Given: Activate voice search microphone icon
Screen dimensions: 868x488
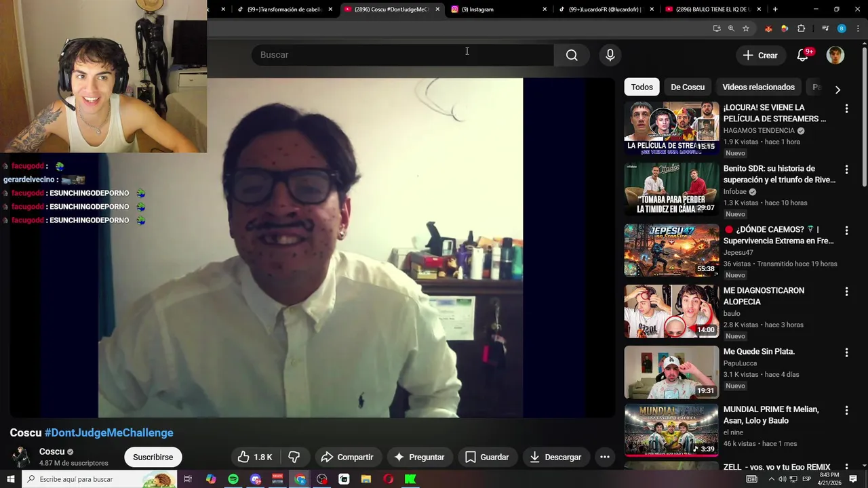Looking at the screenshot, I should (610, 55).
